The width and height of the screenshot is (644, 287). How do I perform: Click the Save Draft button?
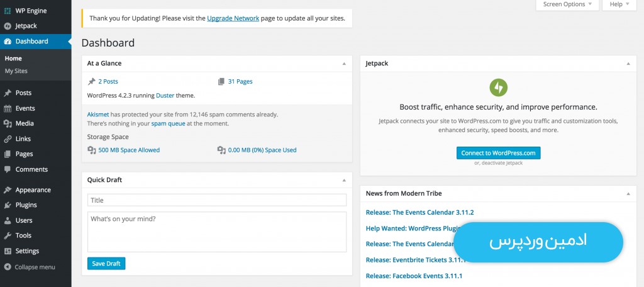click(106, 264)
